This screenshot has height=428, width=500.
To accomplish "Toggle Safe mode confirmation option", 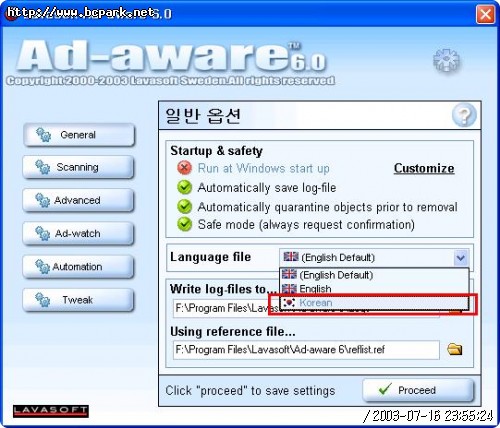I will [x=184, y=224].
